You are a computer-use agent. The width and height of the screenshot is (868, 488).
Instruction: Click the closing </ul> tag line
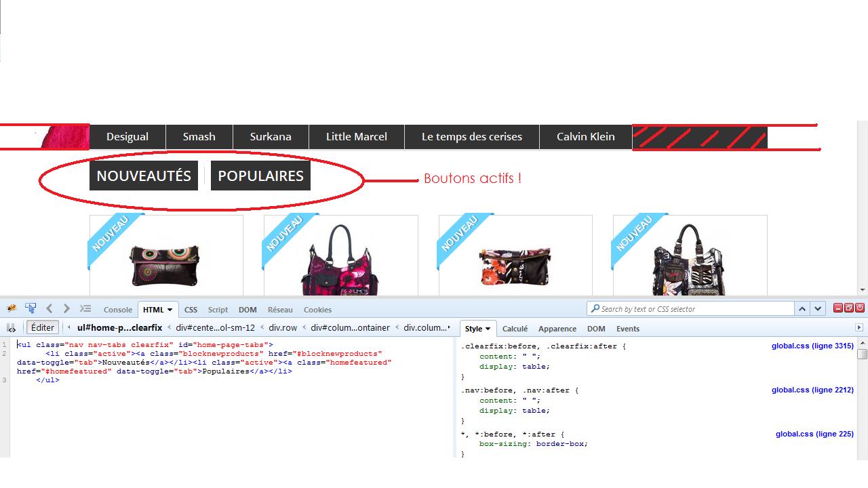coord(47,380)
